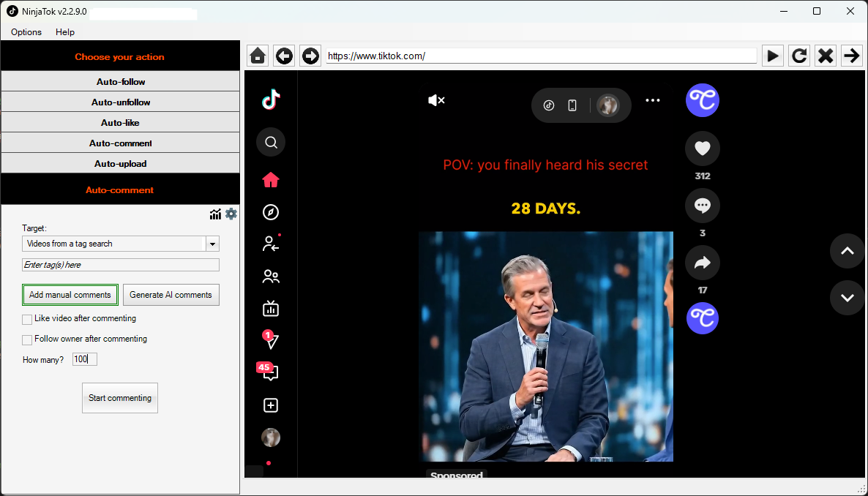
Task: Click the Start commenting button
Action: pos(120,398)
